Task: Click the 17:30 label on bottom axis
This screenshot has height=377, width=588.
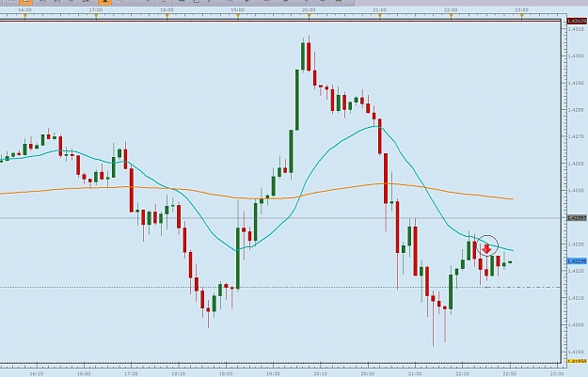Action: click(131, 373)
